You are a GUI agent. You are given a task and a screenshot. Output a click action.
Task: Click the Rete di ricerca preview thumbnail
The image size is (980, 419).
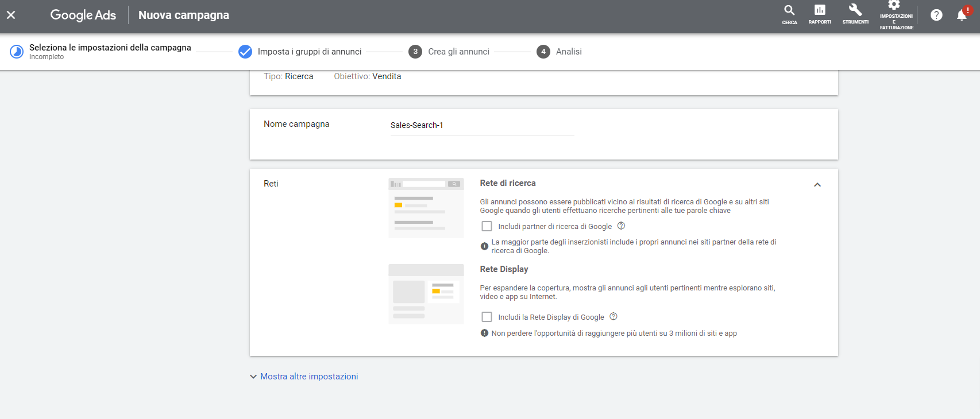(426, 208)
